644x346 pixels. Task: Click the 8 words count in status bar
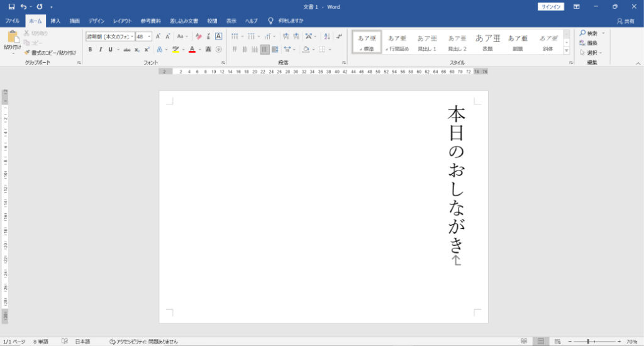click(41, 342)
